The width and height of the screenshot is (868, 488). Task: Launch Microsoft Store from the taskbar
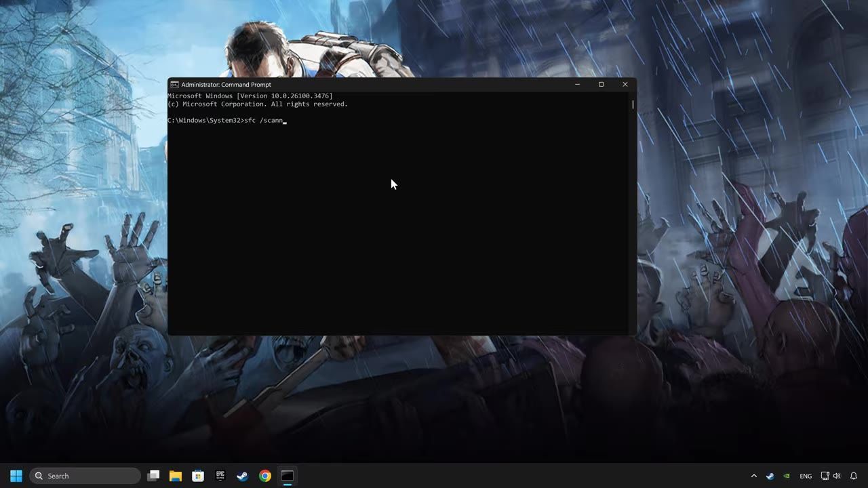(198, 476)
